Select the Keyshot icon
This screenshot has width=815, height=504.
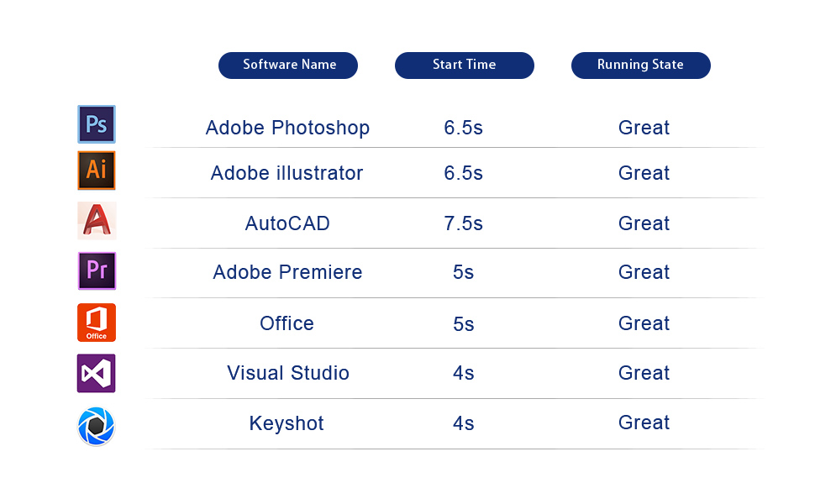pyautogui.click(x=97, y=426)
